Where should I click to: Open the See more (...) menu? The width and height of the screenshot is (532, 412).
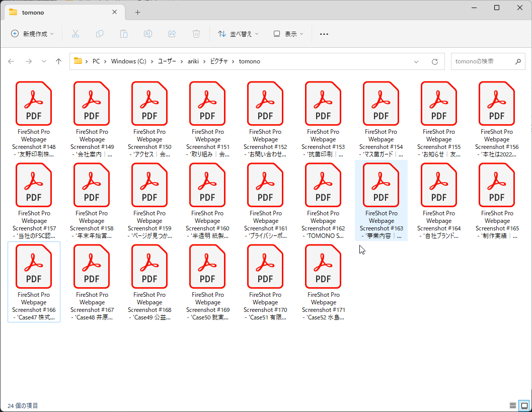tap(324, 34)
